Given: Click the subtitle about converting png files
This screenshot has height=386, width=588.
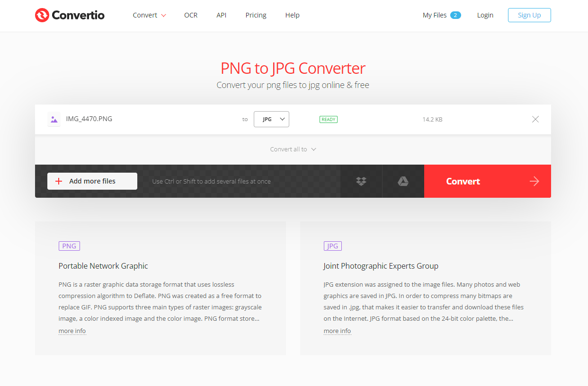Looking at the screenshot, I should 293,85.
